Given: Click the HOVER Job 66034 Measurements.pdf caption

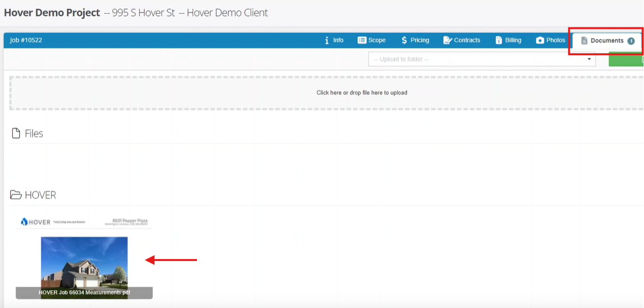Looking at the screenshot, I should pos(84,292).
